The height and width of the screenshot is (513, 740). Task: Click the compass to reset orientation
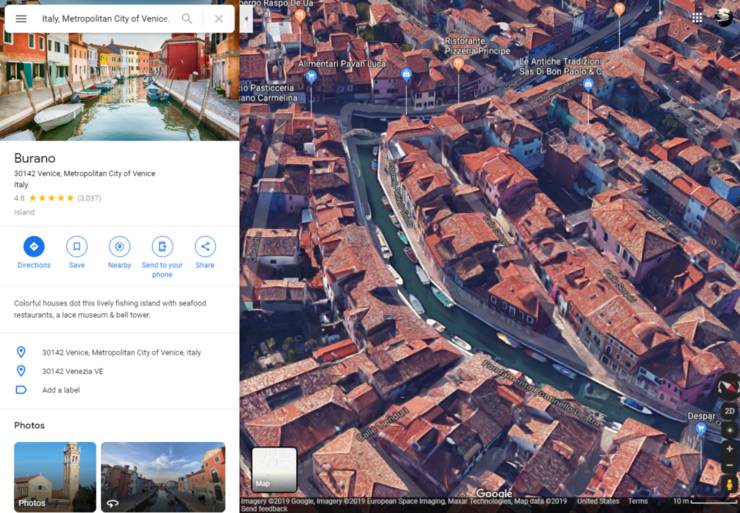click(729, 385)
